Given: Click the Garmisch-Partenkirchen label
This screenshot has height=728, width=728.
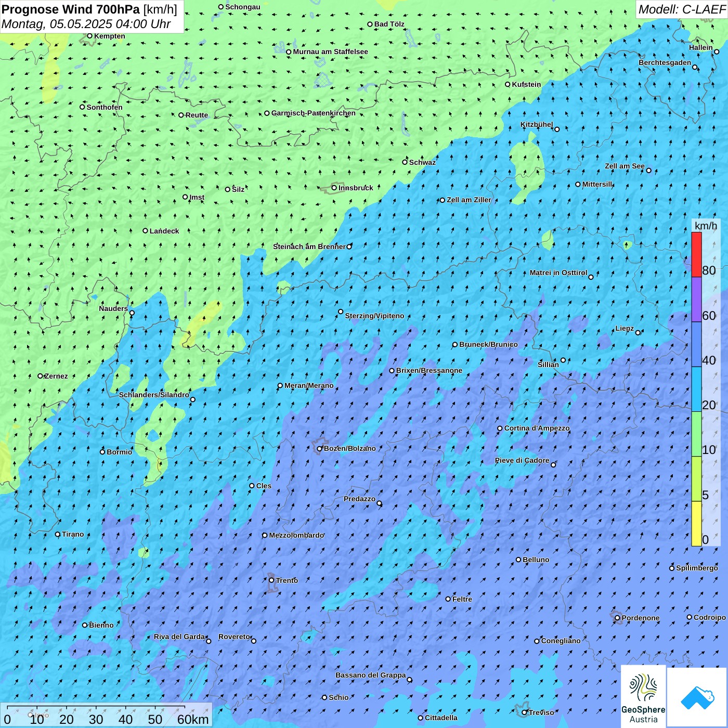Looking at the screenshot, I should click(314, 113).
